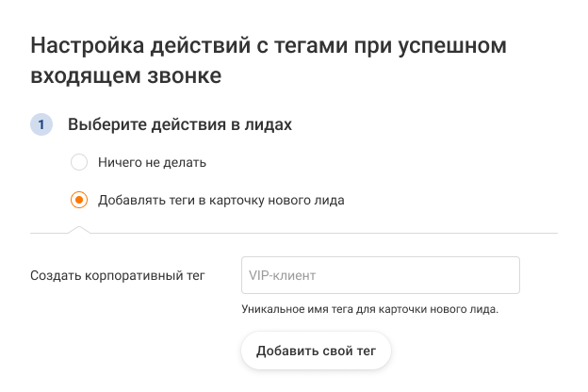Screen dimensions: 588x392
Task: Click the corporate tag name input field
Action: [x=380, y=275]
